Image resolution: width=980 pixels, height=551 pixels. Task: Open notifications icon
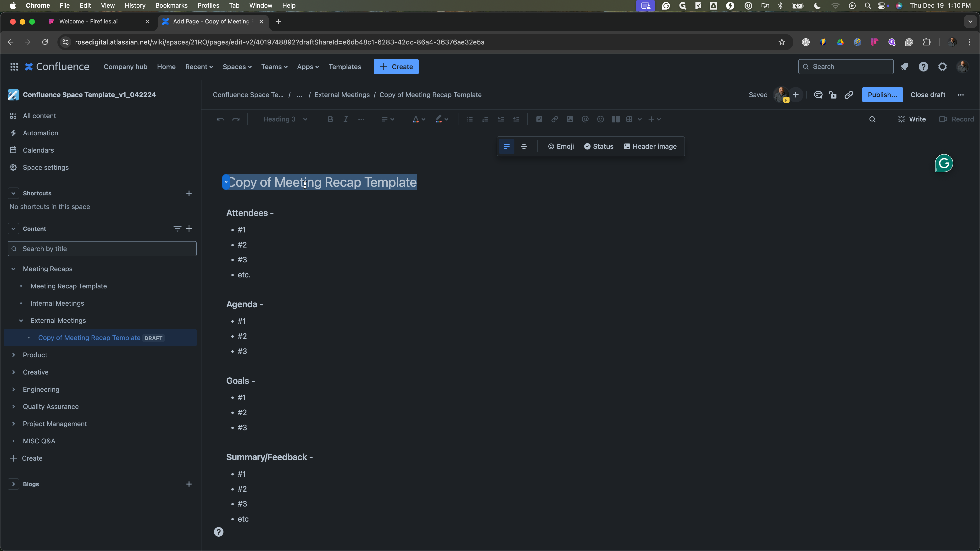tap(904, 66)
